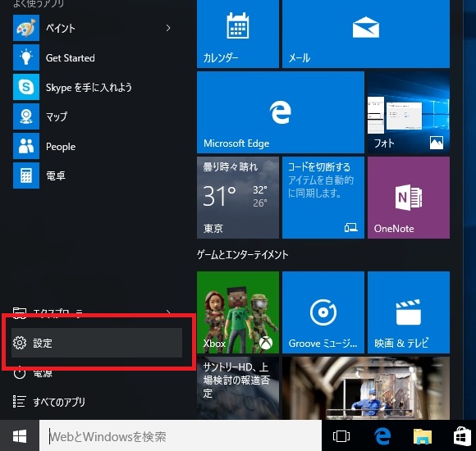Click the Get Started label
This screenshot has width=476, height=451.
tap(70, 57)
